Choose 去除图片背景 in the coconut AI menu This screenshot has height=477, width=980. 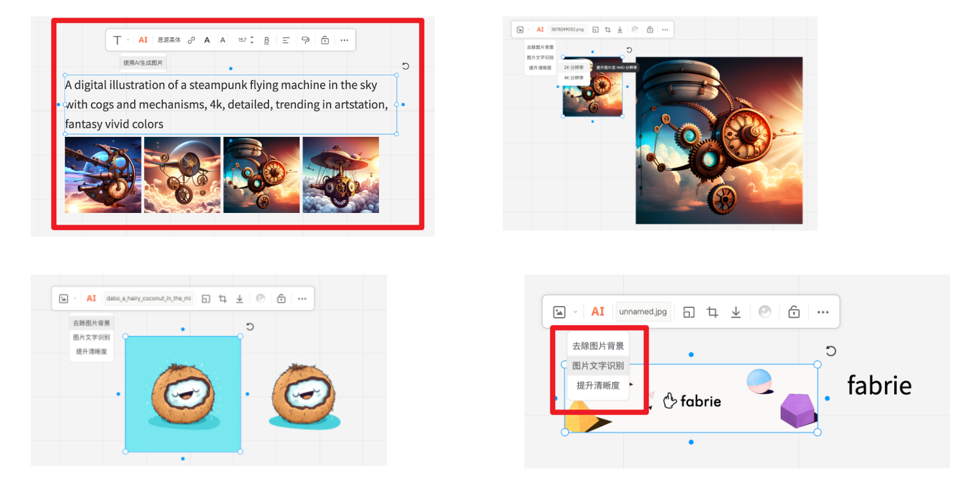pos(92,323)
